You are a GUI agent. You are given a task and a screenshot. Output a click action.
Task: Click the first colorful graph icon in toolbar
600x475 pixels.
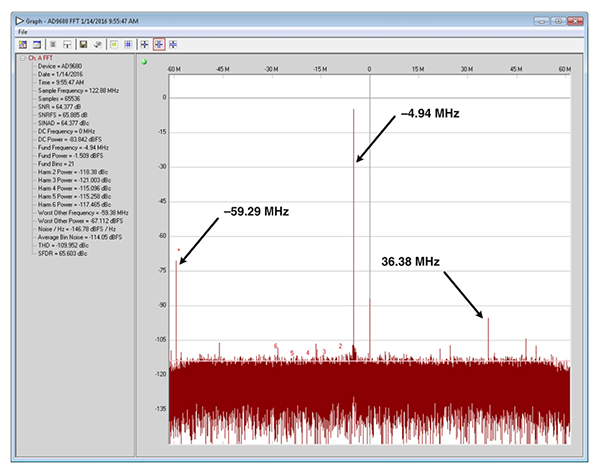pos(23,44)
